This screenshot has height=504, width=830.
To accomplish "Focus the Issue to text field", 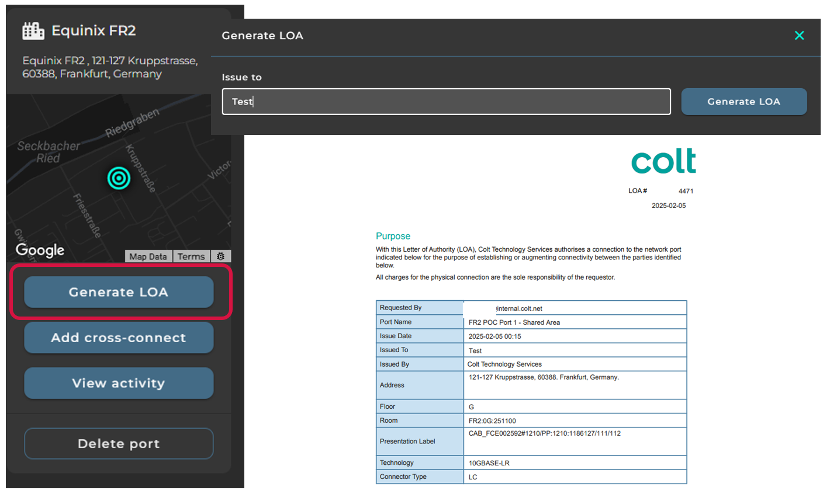I will 446,102.
